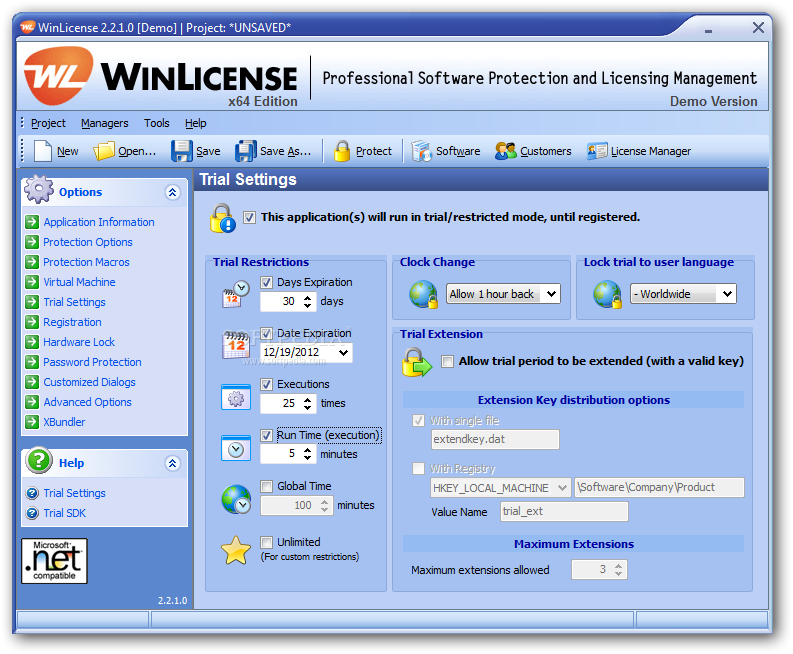The height and width of the screenshot is (654, 793).
Task: Go to Registration options
Action: pos(72,322)
